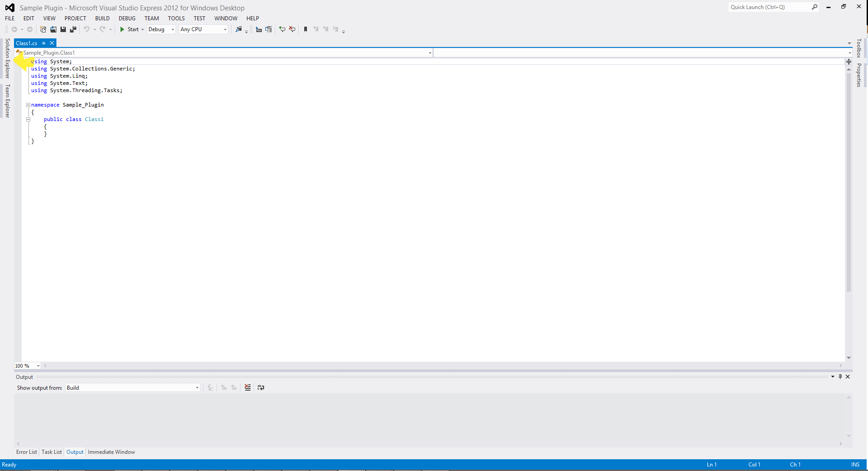Click the split editor handle above the scrollbar
The image size is (868, 471).
(x=849, y=61)
